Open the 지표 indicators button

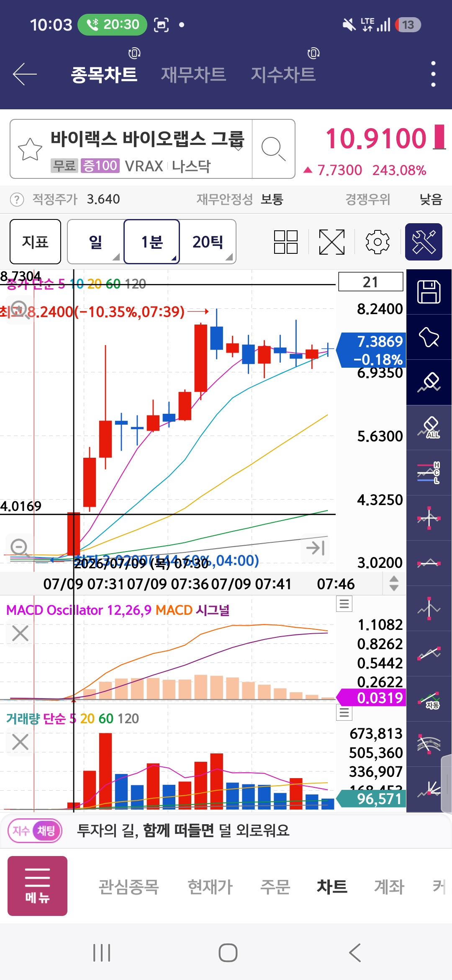click(x=35, y=242)
